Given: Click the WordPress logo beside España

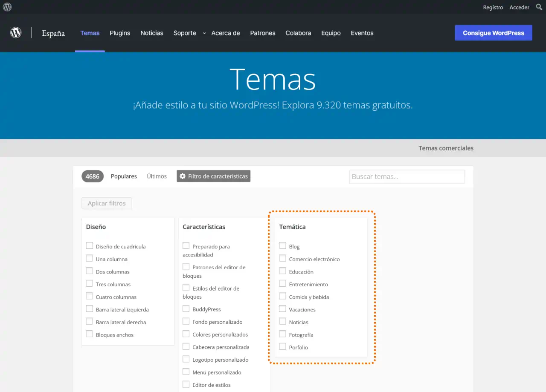Looking at the screenshot, I should tap(16, 33).
